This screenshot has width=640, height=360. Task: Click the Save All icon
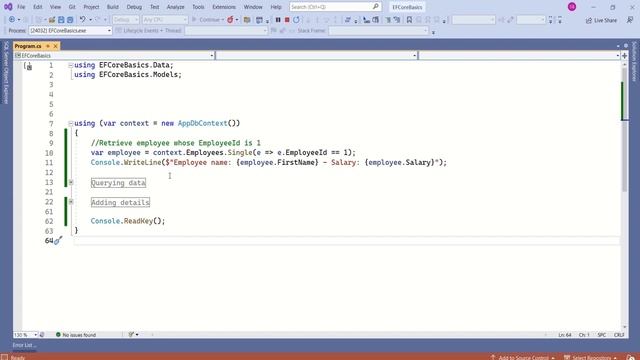[70, 20]
